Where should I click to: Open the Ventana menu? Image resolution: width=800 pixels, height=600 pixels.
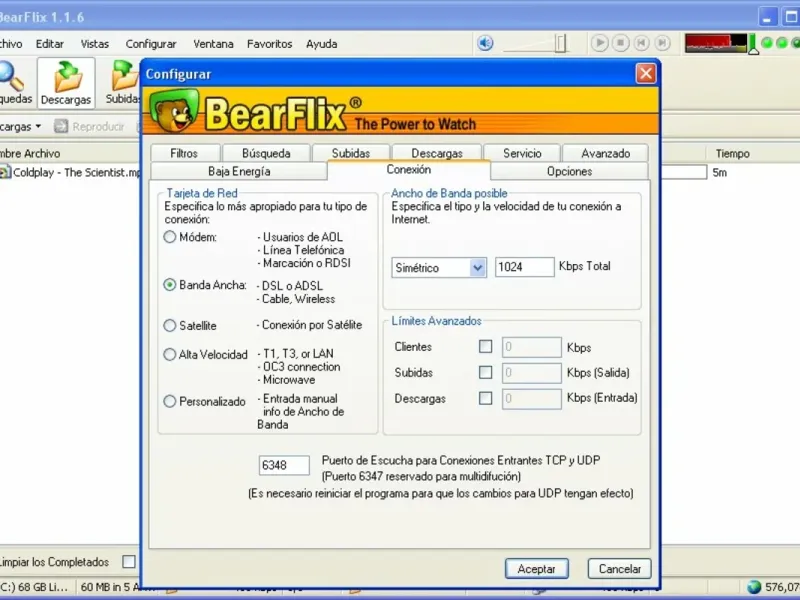tap(213, 44)
